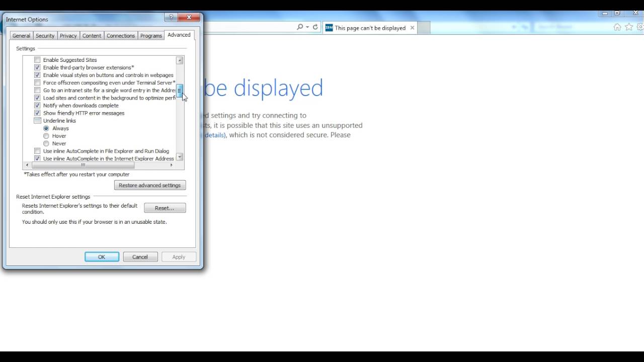Toggle inline AutoComplete in Internet Explorer Address
Screen dimensions: 644x362
coord(37,158)
